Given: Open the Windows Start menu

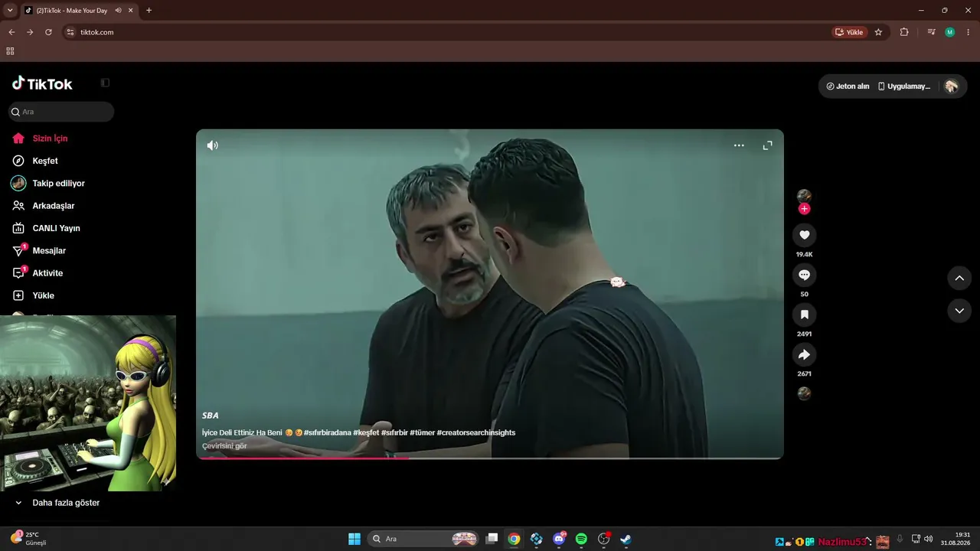Looking at the screenshot, I should coord(354,539).
